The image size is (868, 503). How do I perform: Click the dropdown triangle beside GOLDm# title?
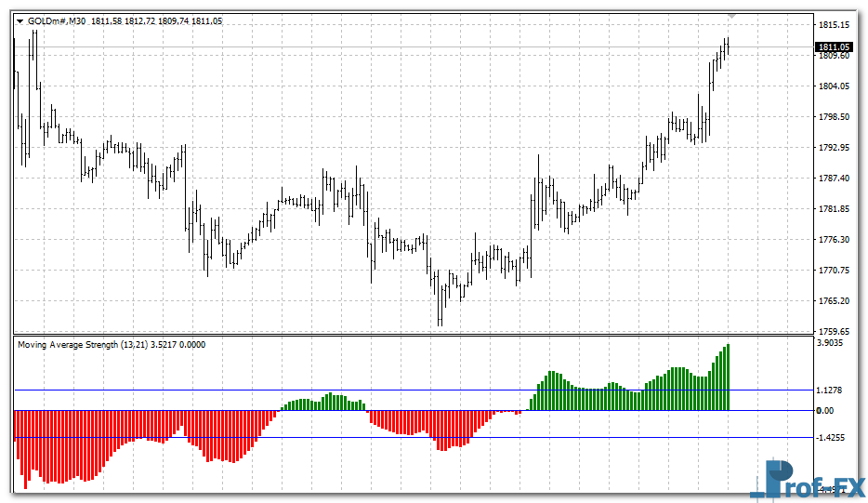tap(20, 21)
